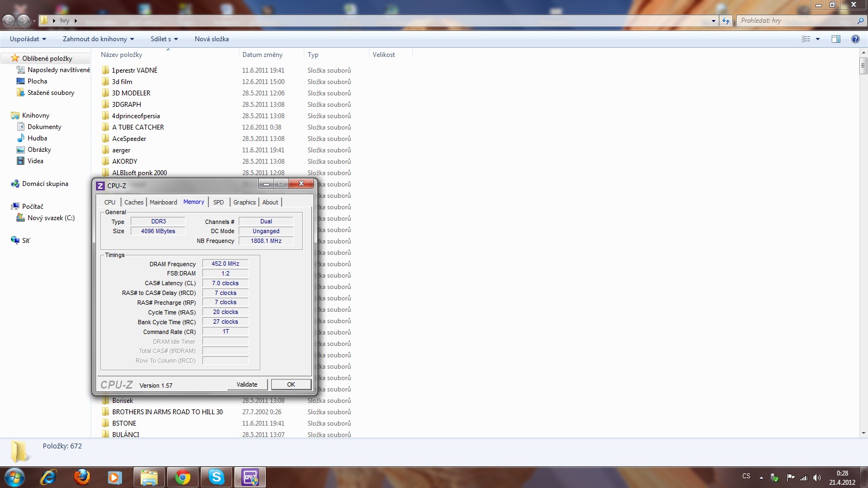
Task: Select Obrázky library in the sidebar
Action: tap(39, 150)
